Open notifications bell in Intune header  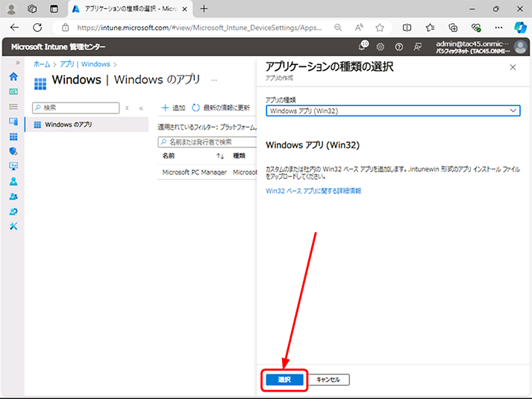(x=363, y=46)
